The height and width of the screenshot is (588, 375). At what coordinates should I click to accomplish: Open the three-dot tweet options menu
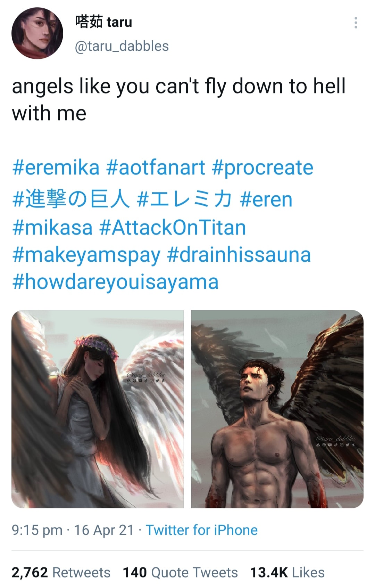[x=356, y=23]
